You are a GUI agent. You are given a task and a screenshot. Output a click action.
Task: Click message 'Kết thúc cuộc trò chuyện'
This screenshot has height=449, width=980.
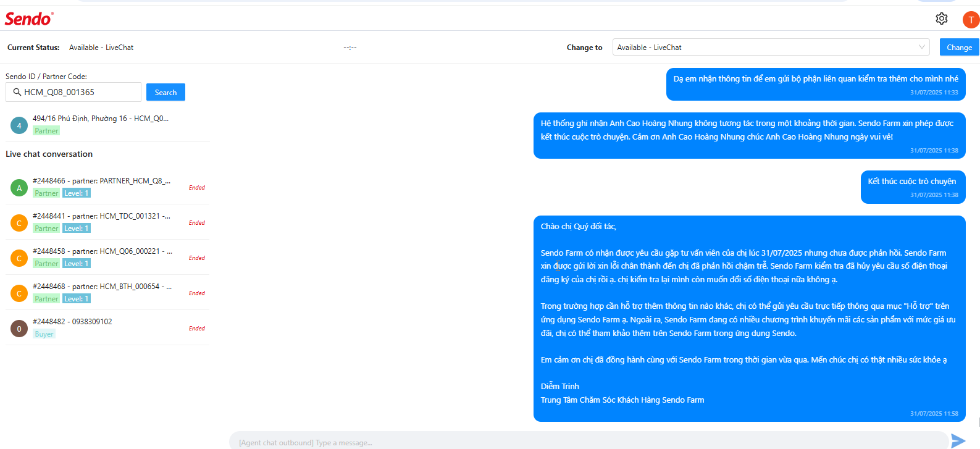(913, 187)
